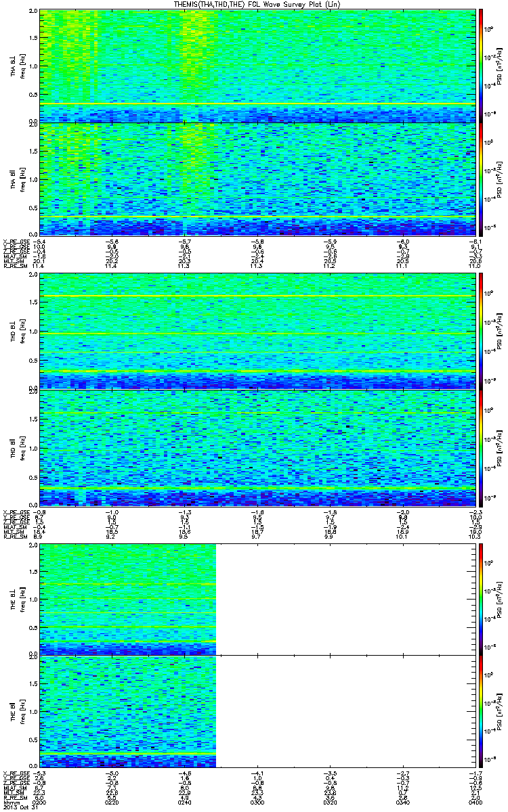Click the PSD units label beside THE B-perpendicular
Viewport: 508px width, 812px height.
point(499,599)
